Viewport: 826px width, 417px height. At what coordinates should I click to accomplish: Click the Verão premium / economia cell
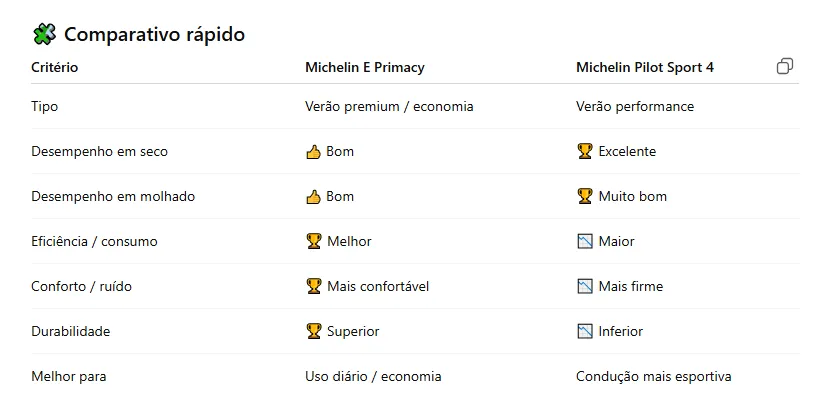pyautogui.click(x=389, y=107)
